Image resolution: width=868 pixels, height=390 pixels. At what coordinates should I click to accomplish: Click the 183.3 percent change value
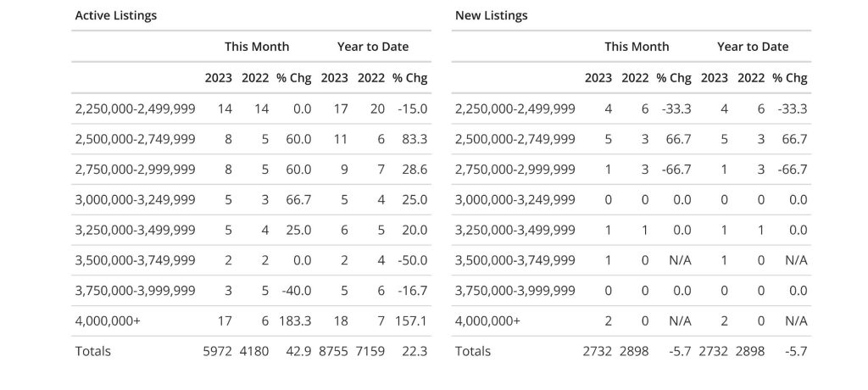click(x=295, y=321)
